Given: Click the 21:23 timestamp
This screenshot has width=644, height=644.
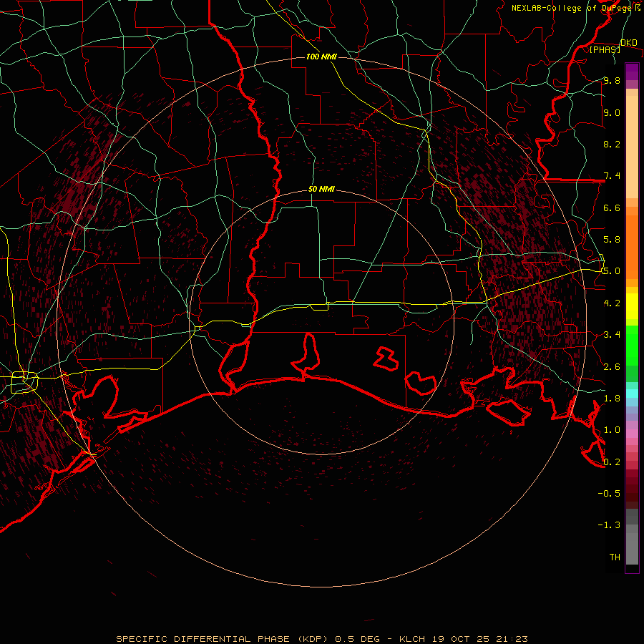Looking at the screenshot, I should pyautogui.click(x=513, y=639).
